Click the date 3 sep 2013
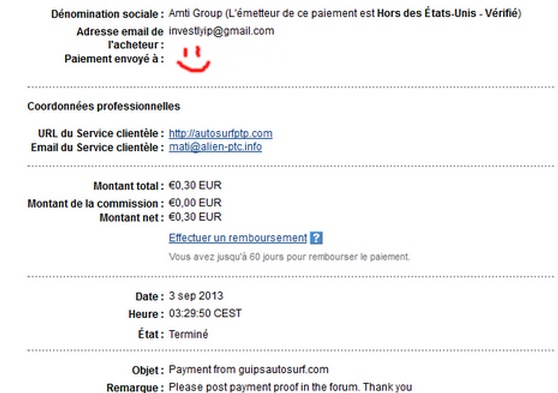558x393 pixels. coord(196,296)
